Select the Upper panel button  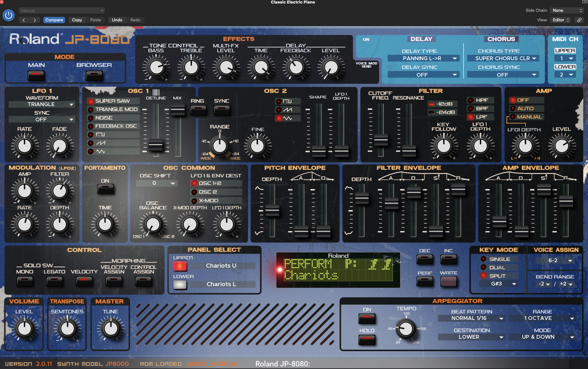pos(180,266)
